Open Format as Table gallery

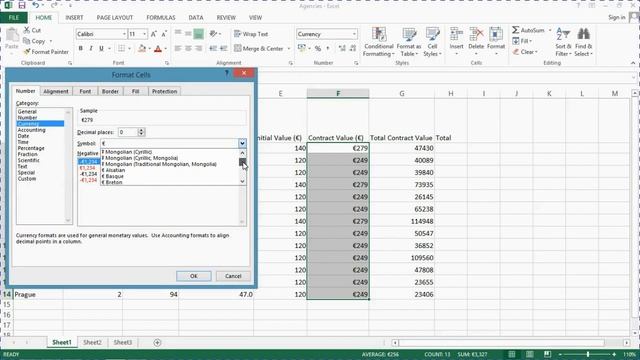coord(409,42)
